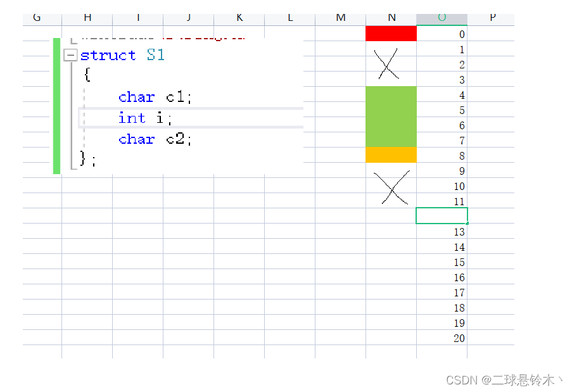572x392 pixels.
Task: Select column header P
Action: [x=492, y=18]
